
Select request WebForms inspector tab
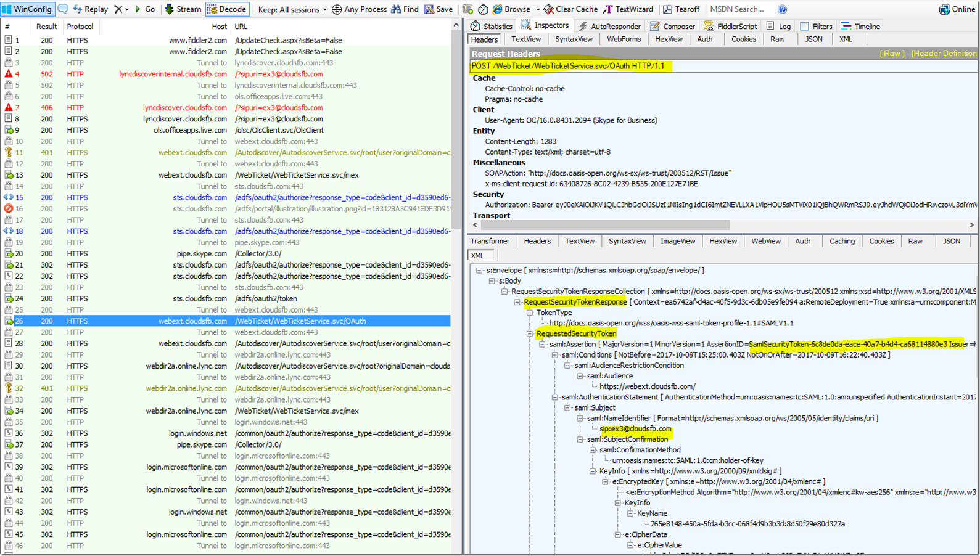point(624,39)
